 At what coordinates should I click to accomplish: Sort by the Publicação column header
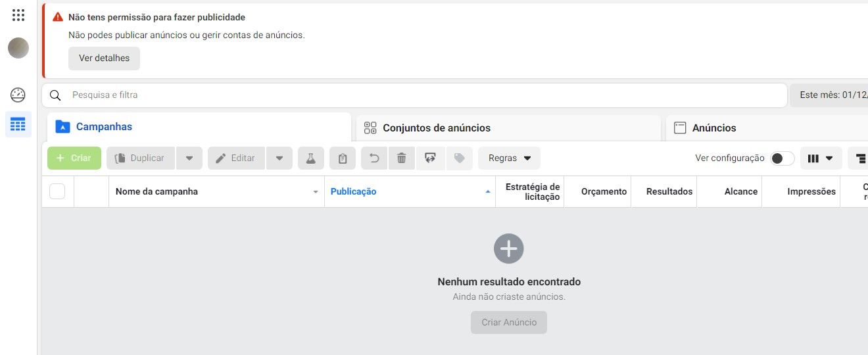tap(353, 192)
